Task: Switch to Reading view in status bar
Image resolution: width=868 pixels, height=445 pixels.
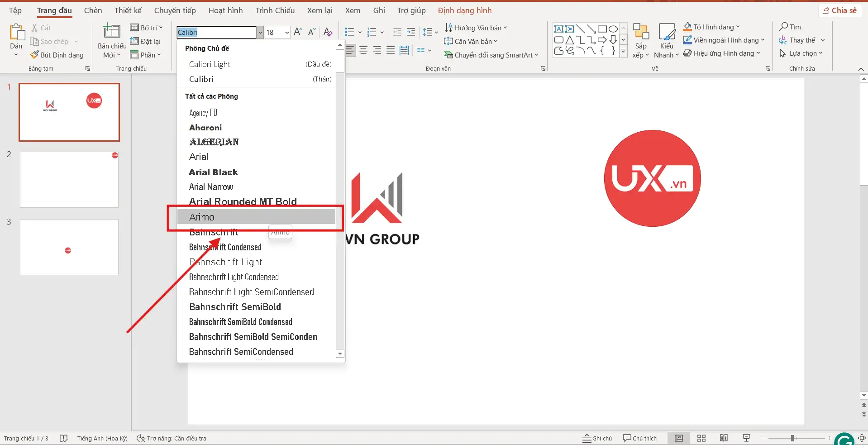Action: tap(724, 438)
